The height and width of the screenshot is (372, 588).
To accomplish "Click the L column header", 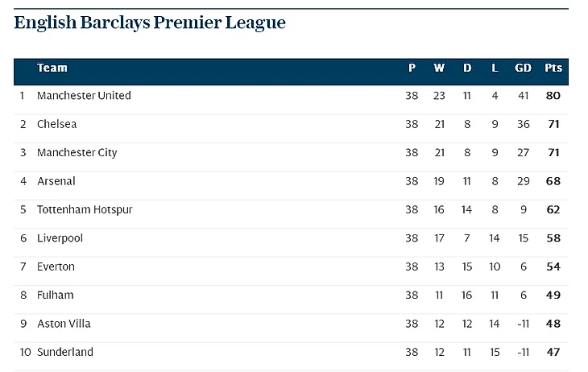I will click(x=495, y=68).
